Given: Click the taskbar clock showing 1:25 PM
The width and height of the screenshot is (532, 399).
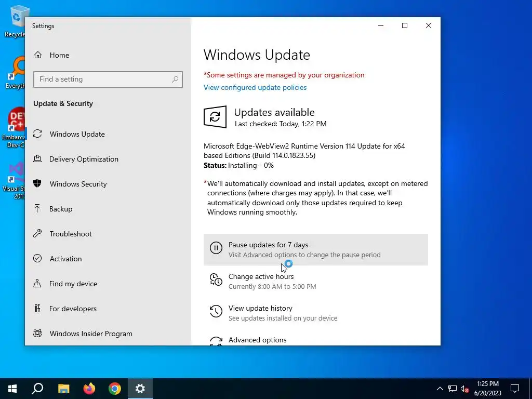Looking at the screenshot, I should pos(487,389).
